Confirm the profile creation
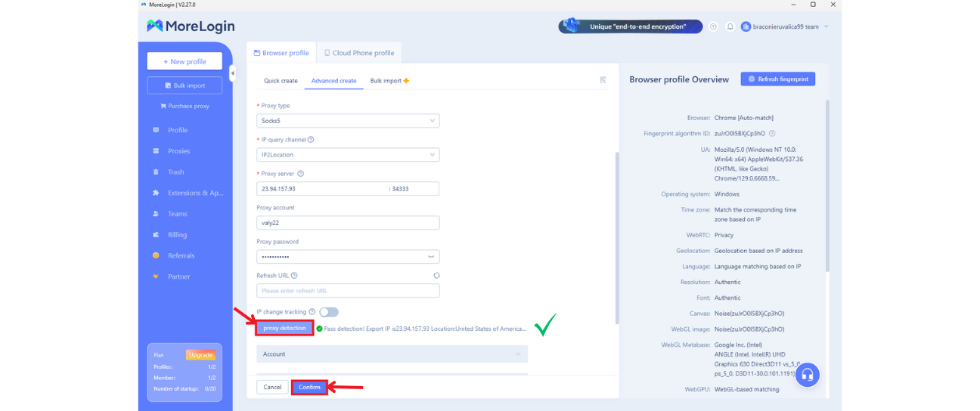The width and height of the screenshot is (980, 411). pos(309,387)
